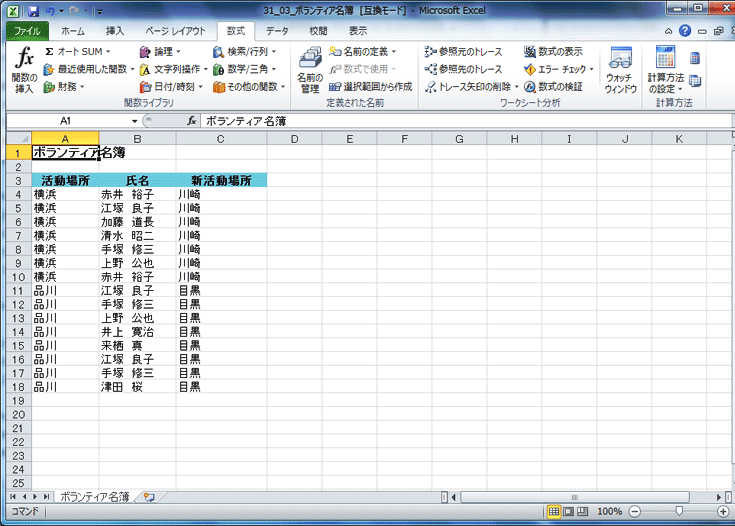Switch to Page Layout view in status bar
Screen dimensions: 735x526
568,511
